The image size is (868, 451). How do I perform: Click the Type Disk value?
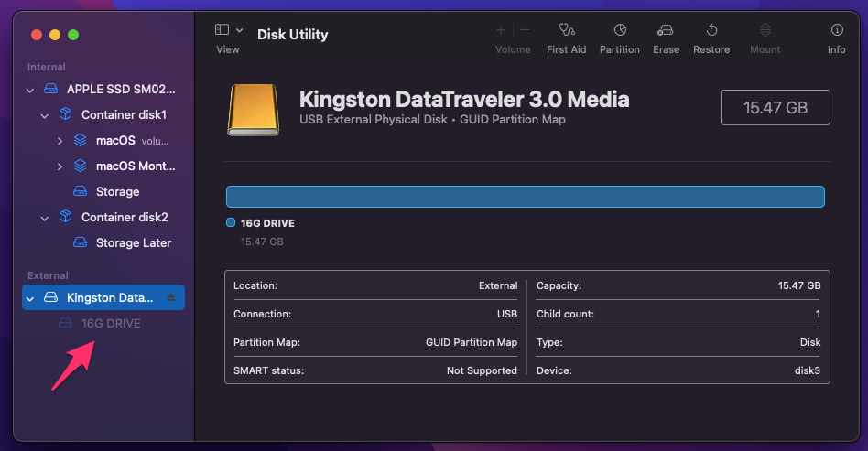810,342
